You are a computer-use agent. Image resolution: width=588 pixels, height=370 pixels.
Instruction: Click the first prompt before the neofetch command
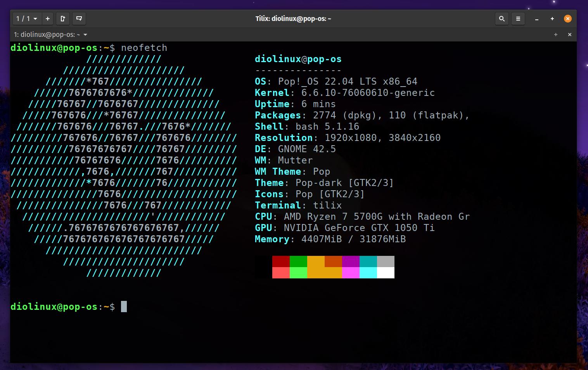coord(63,48)
